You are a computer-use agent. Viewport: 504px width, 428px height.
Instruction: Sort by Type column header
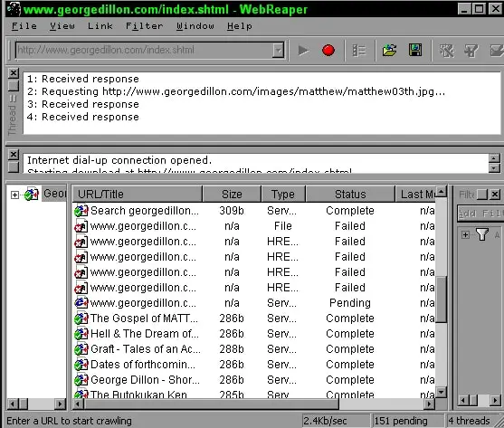(x=283, y=194)
